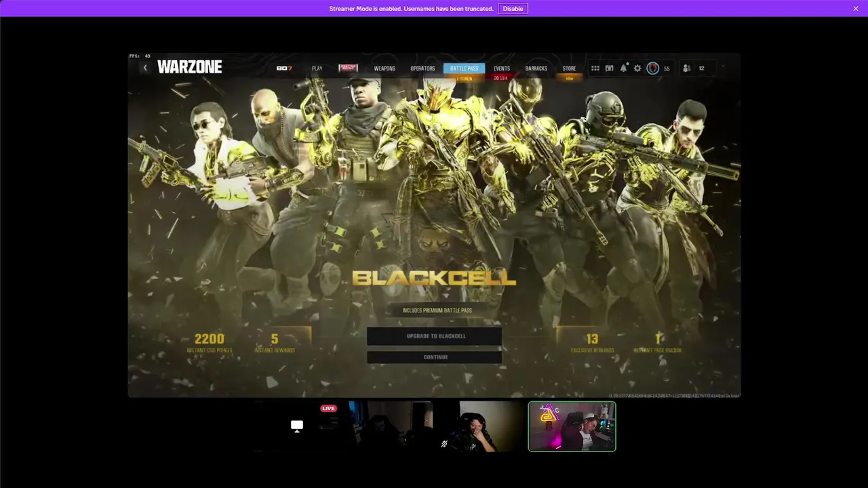Click the 5 Instant Rewards value
Viewport: 868px width, 488px height.
[x=275, y=339]
